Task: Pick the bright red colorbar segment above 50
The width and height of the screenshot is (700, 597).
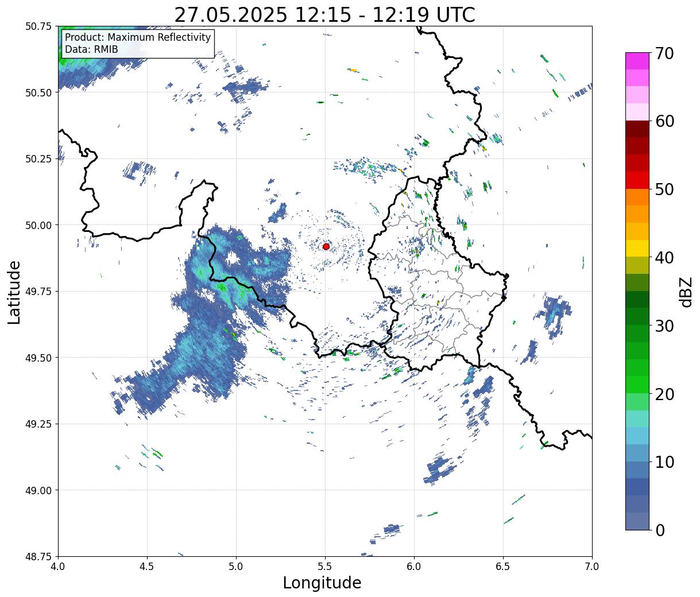Action: coord(637,180)
